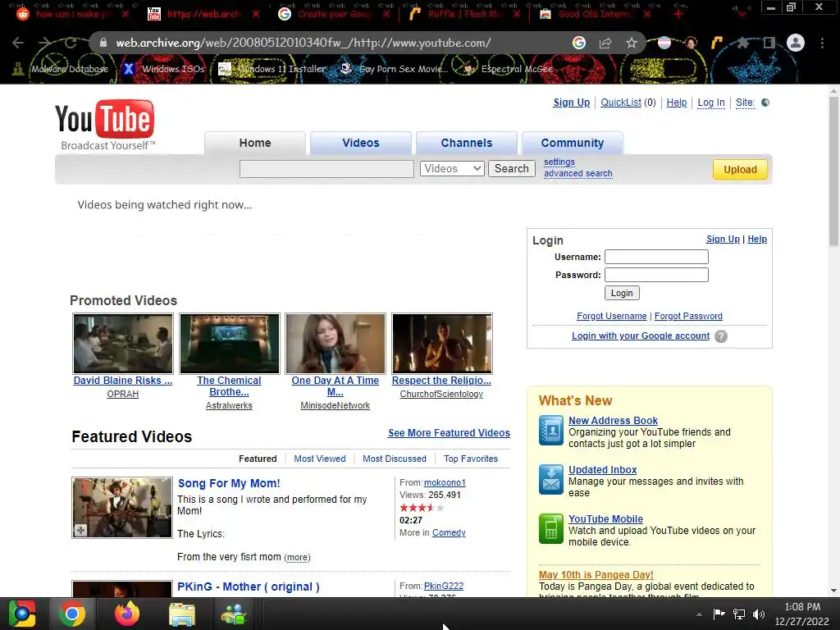840x630 pixels.
Task: Select the Most Viewed featured filter
Action: (x=320, y=459)
